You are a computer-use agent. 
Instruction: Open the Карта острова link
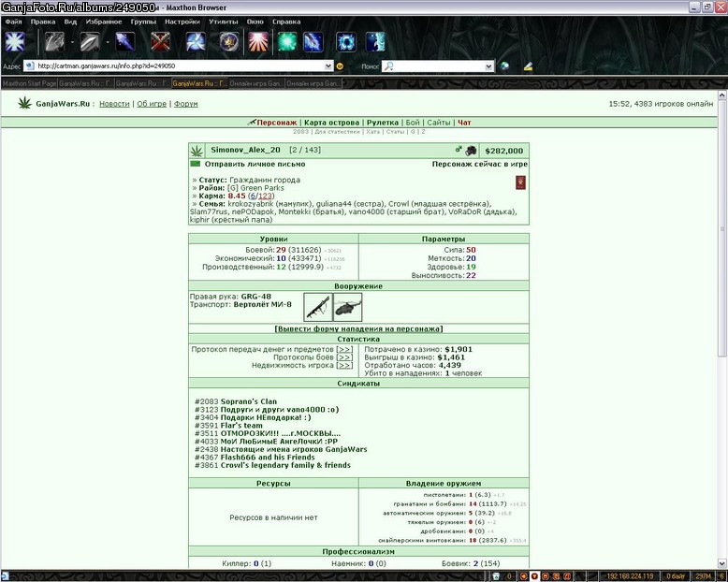331,123
